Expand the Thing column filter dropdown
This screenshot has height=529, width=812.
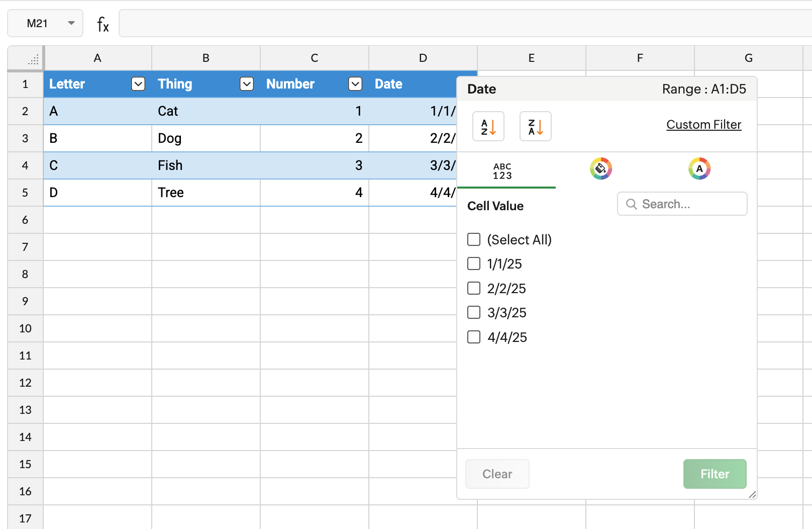tap(247, 84)
